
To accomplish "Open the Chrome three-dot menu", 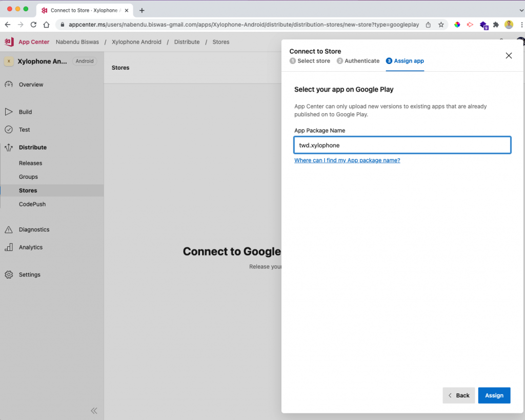I will coord(521,25).
